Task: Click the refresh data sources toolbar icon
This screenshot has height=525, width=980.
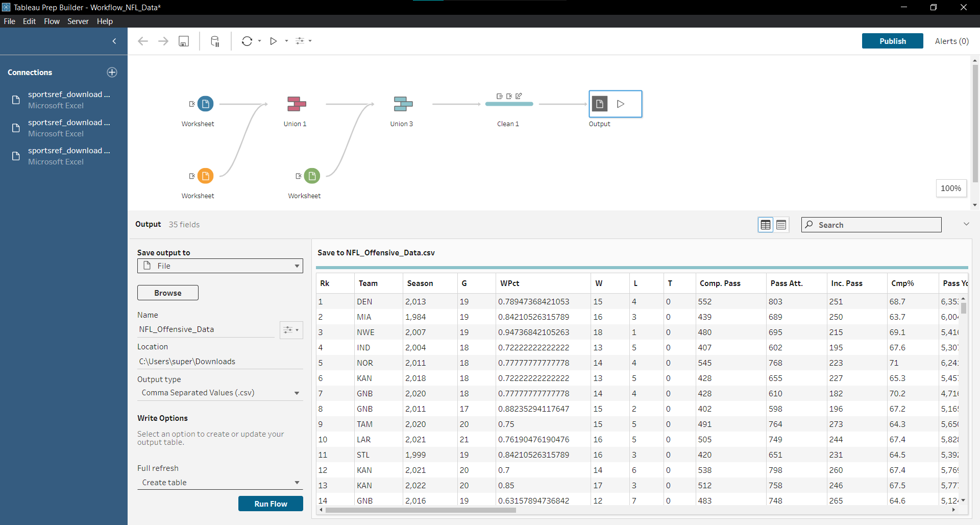Action: (x=247, y=41)
